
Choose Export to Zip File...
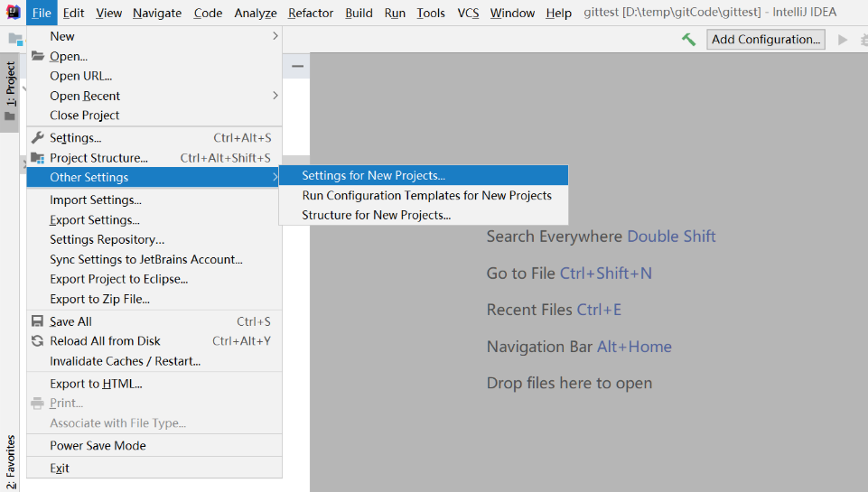154,299
